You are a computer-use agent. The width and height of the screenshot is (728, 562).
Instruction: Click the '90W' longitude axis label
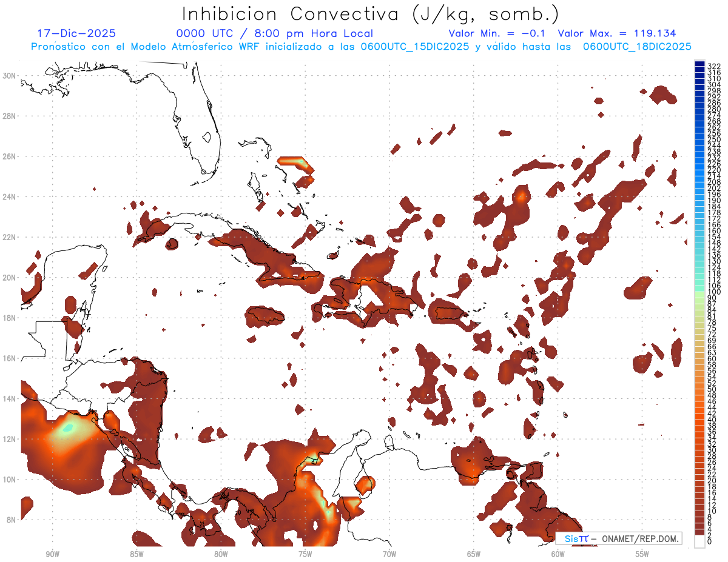[52, 555]
